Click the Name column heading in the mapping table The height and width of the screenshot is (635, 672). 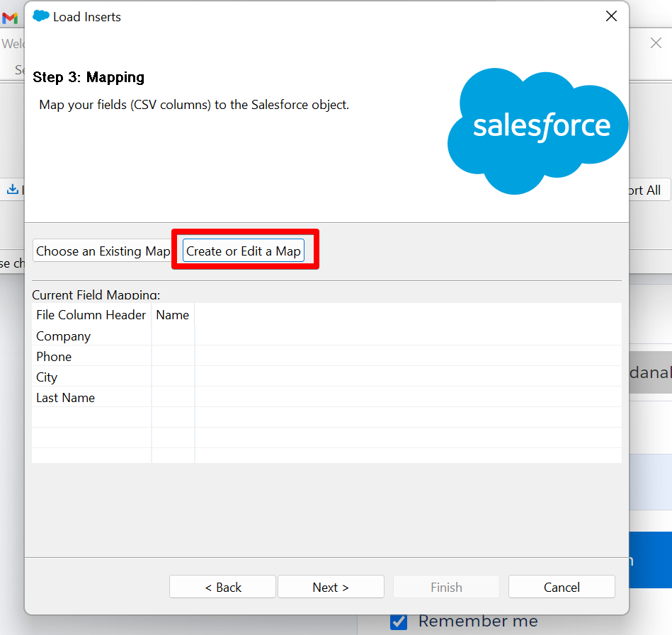172,314
